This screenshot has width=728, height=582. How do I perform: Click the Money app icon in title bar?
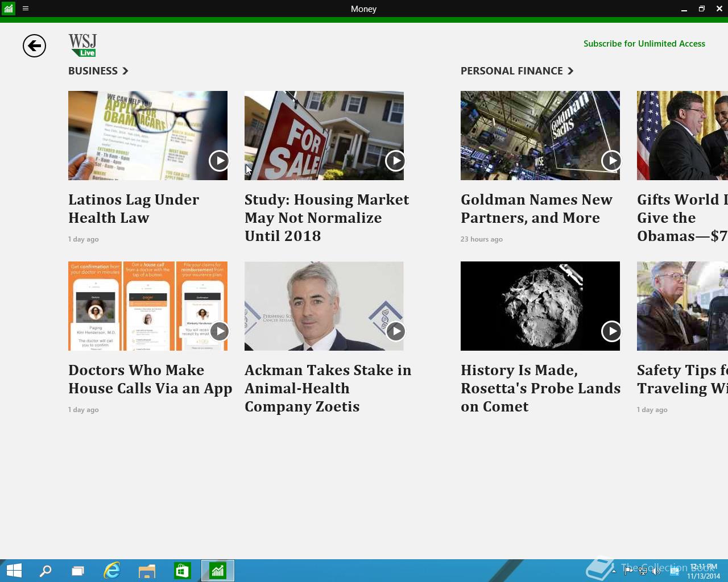pyautogui.click(x=8, y=9)
